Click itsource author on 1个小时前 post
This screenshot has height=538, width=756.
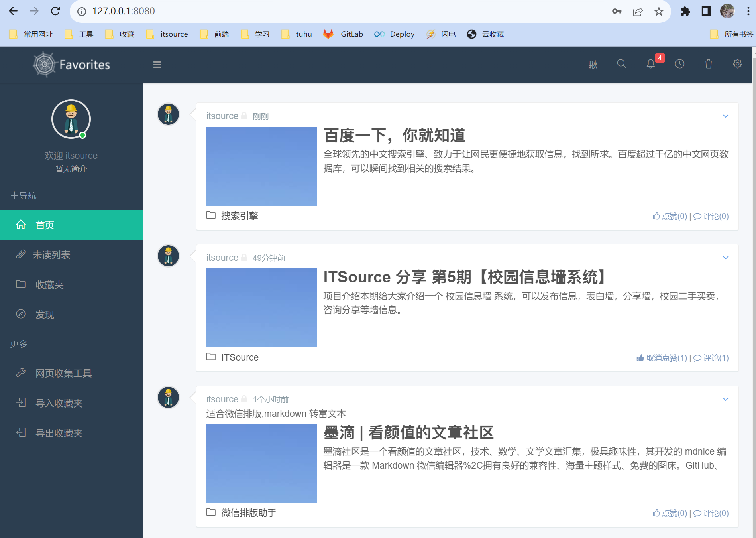tap(222, 399)
